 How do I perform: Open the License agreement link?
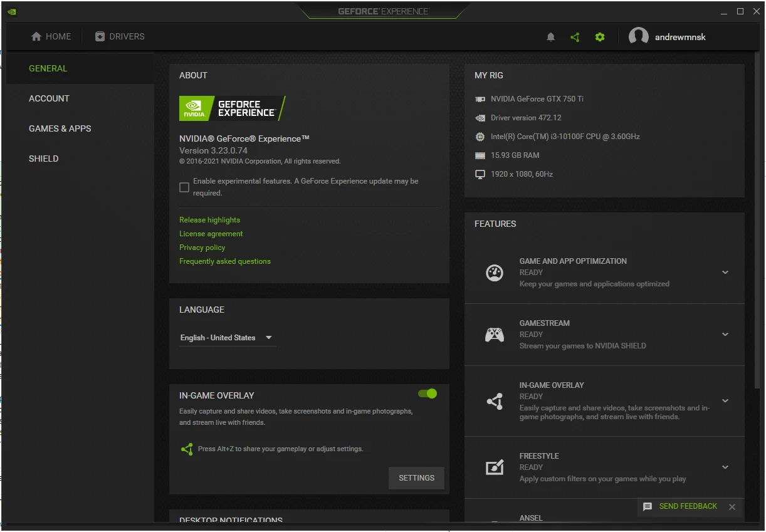[211, 234]
